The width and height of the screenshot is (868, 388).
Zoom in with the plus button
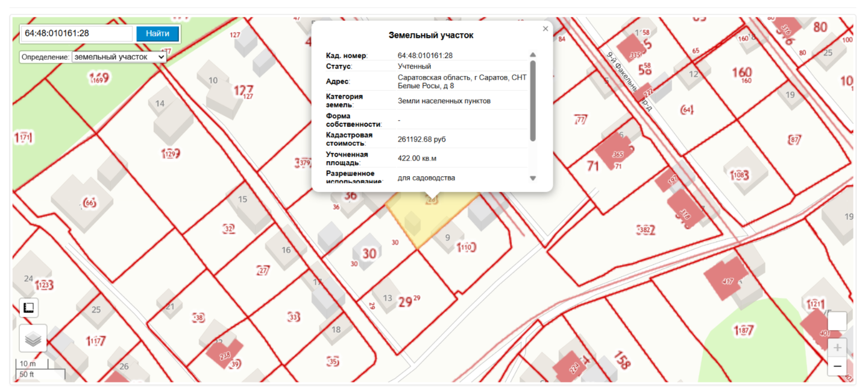837,348
